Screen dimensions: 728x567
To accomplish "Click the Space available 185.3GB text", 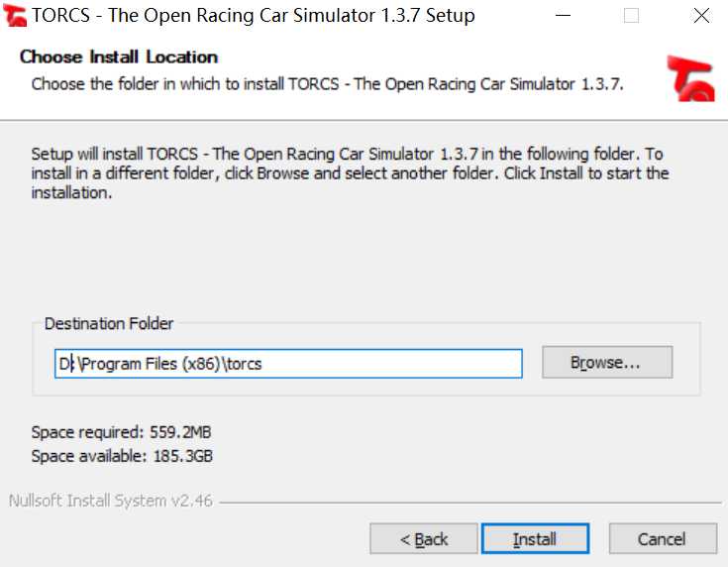I will click(122, 456).
